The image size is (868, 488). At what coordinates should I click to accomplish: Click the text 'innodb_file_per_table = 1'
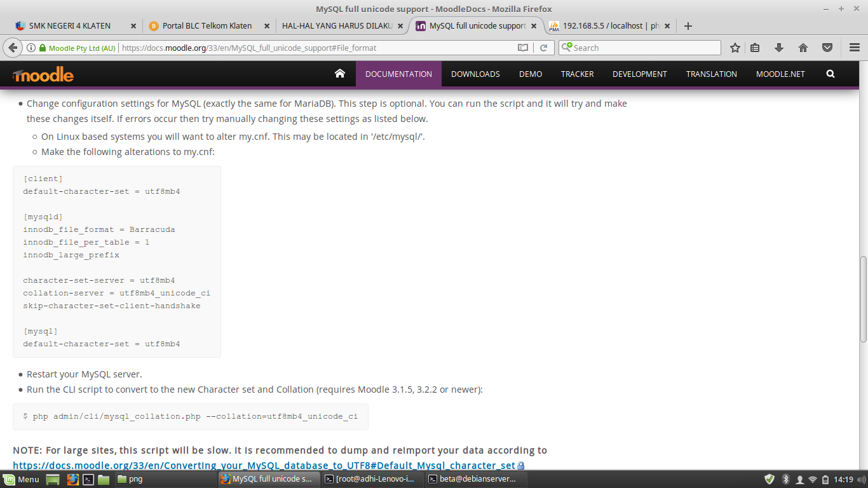point(86,242)
